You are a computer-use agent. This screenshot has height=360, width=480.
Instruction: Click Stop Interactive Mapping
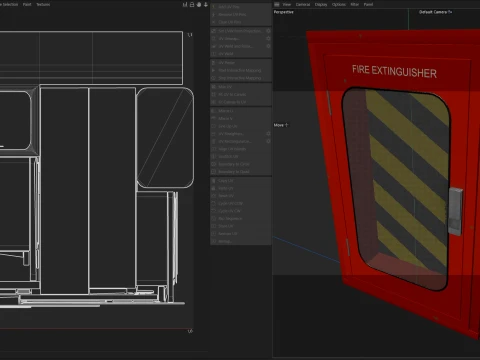tap(240, 78)
